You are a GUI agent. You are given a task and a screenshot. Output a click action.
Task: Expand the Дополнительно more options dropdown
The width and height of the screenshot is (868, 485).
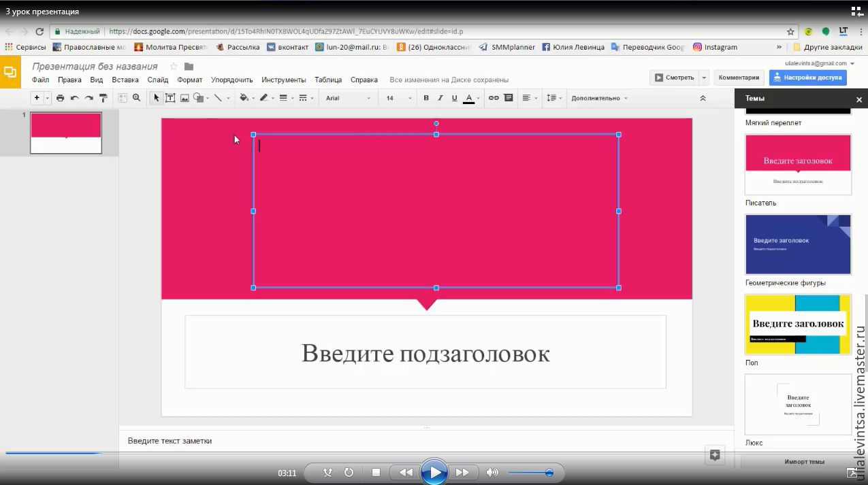(x=598, y=98)
